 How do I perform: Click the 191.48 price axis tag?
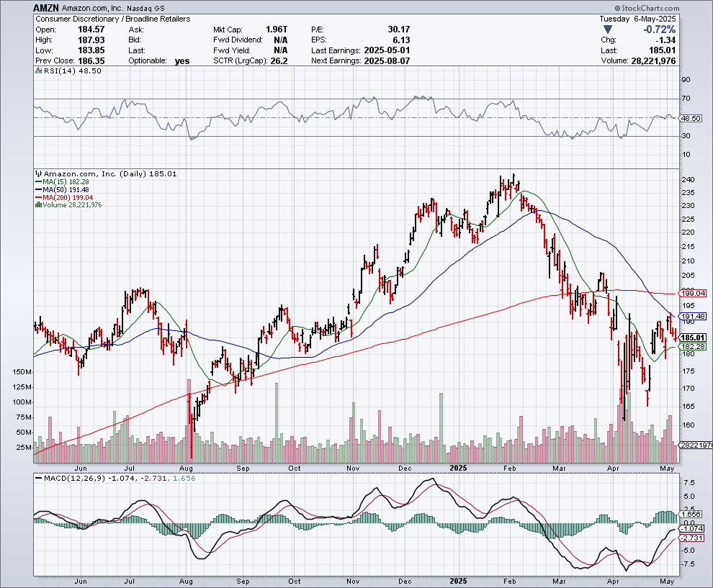click(x=694, y=316)
